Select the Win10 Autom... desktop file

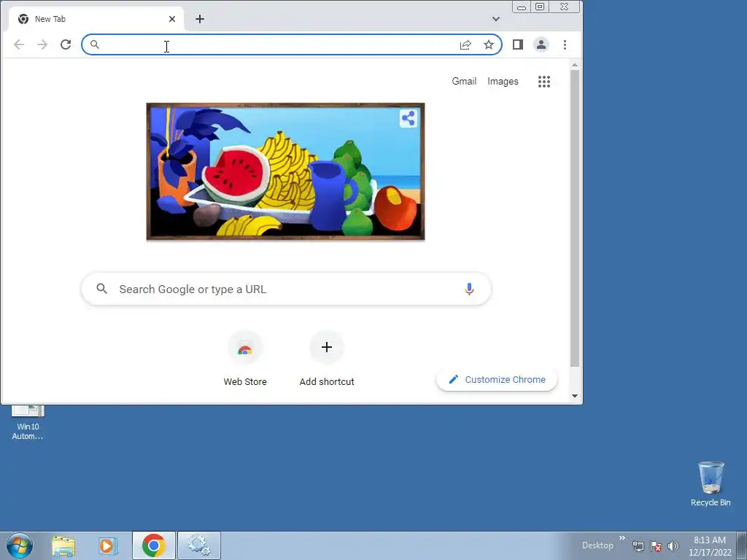[x=28, y=423]
